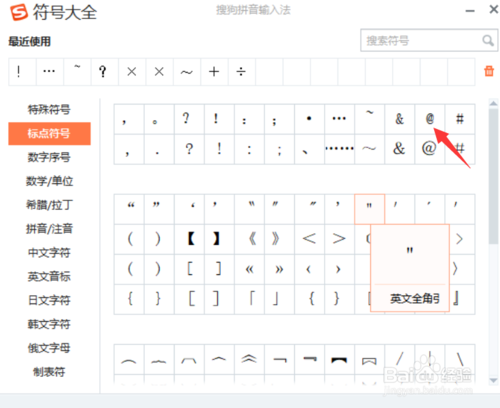
Task: Click the highlighted fullwidth " quote cell
Action: click(x=369, y=209)
